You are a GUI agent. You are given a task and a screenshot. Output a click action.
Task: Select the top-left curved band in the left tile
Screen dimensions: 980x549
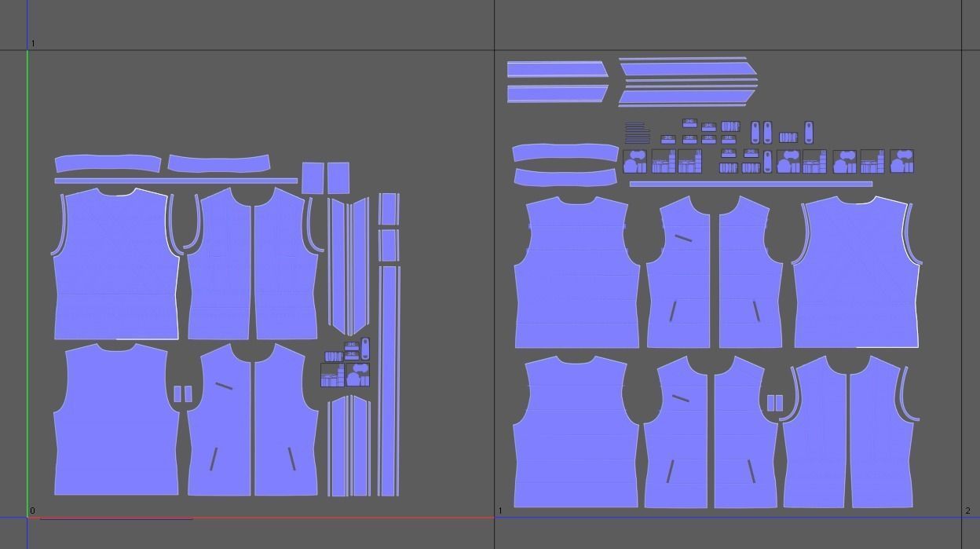click(x=108, y=163)
